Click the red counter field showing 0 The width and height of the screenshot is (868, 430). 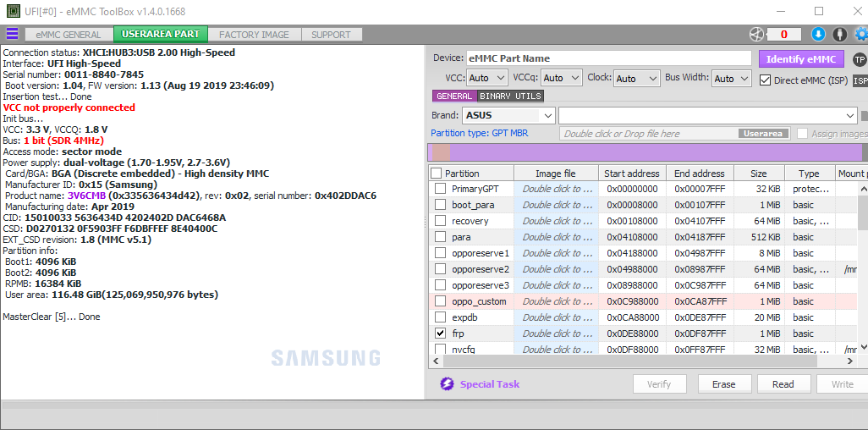[x=784, y=35]
